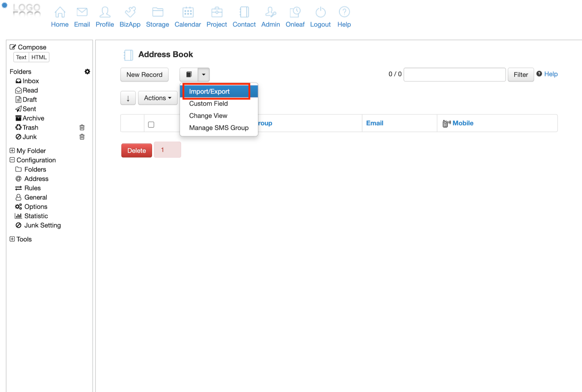Click the filter text input field
This screenshot has height=392, width=582.
454,75
